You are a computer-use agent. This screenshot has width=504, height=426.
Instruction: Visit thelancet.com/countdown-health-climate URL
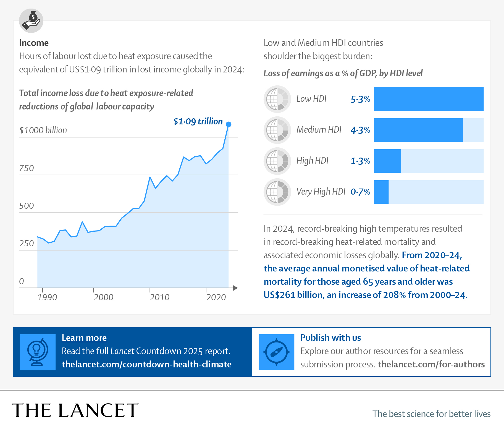146,364
